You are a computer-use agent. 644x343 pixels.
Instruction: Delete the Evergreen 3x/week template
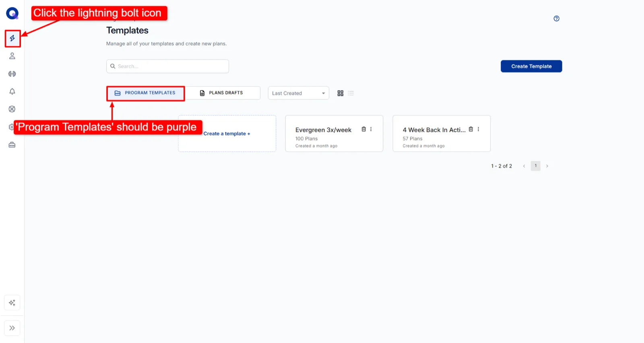tap(363, 129)
